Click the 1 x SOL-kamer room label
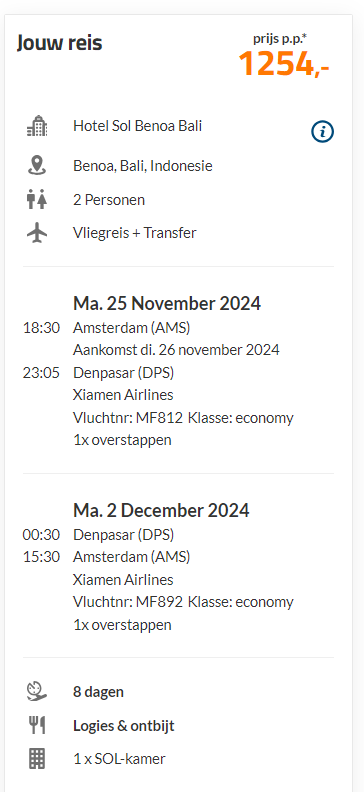364x792 pixels. [119, 759]
